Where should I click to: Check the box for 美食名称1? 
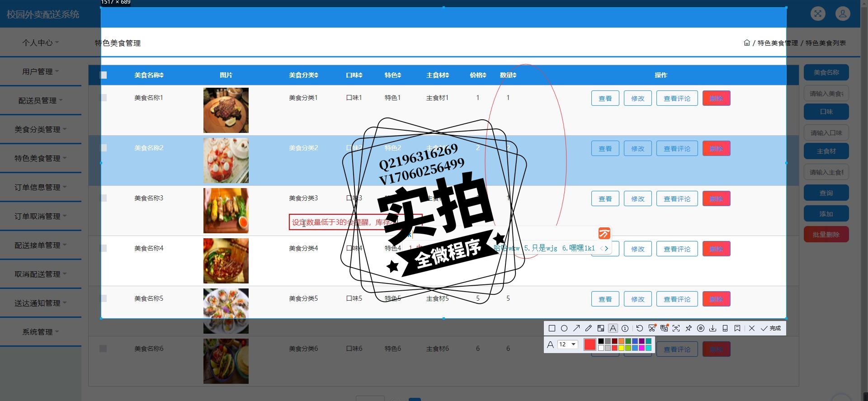[104, 98]
